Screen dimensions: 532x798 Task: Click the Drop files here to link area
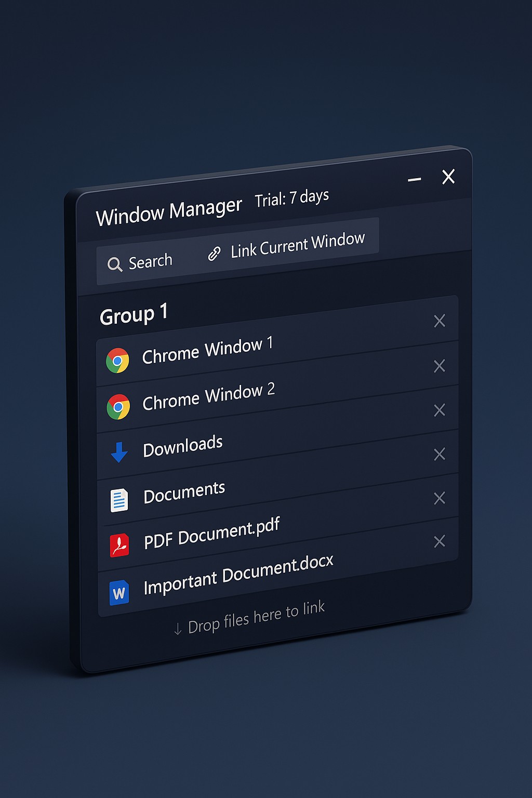[x=249, y=616]
